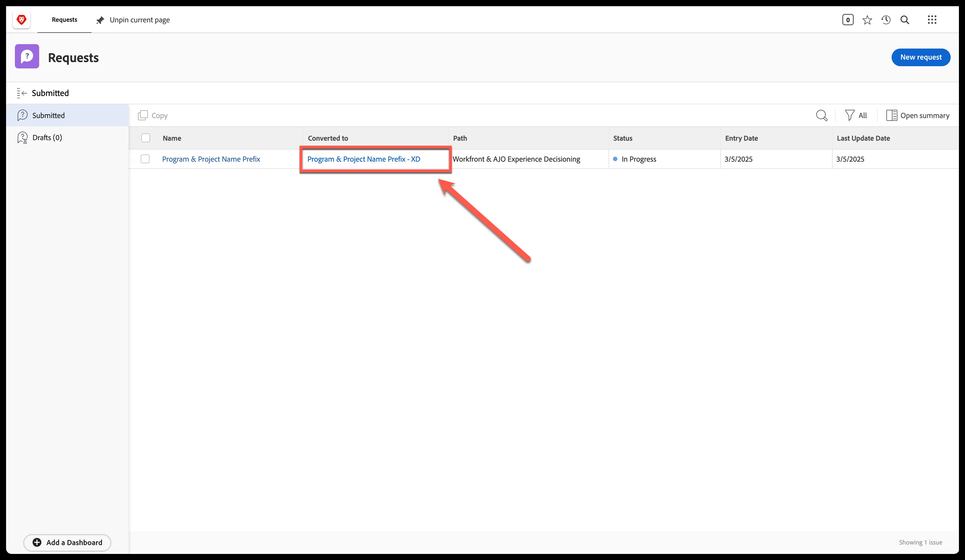This screenshot has height=560, width=965.
Task: Open Program & Project Name Prefix - XD project
Action: tap(363, 159)
